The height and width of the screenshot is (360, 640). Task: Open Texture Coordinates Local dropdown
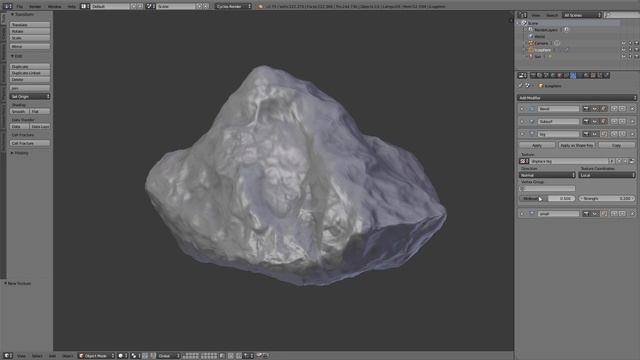(607, 175)
